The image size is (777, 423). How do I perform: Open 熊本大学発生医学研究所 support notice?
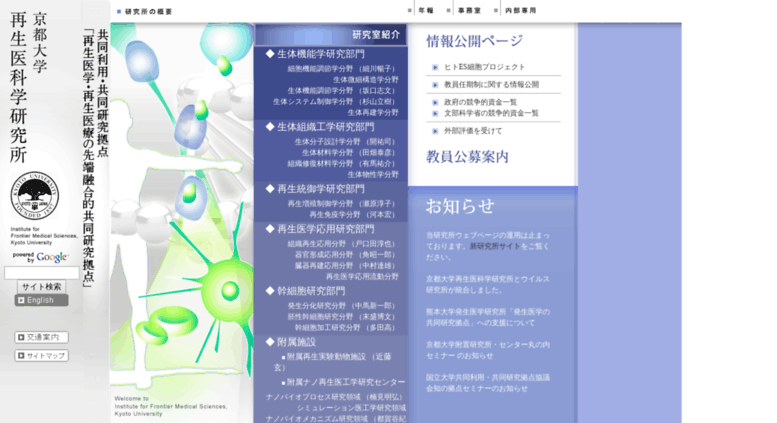[x=488, y=317]
